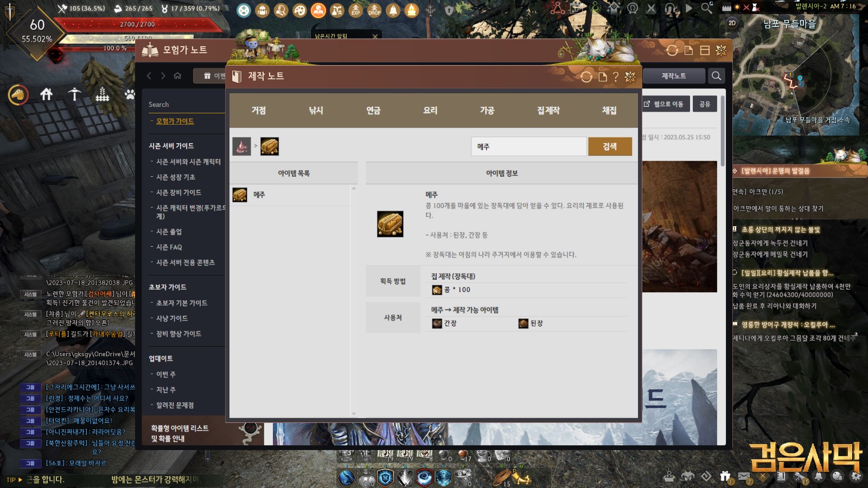Open 시즌 졸업 guide

169,232
